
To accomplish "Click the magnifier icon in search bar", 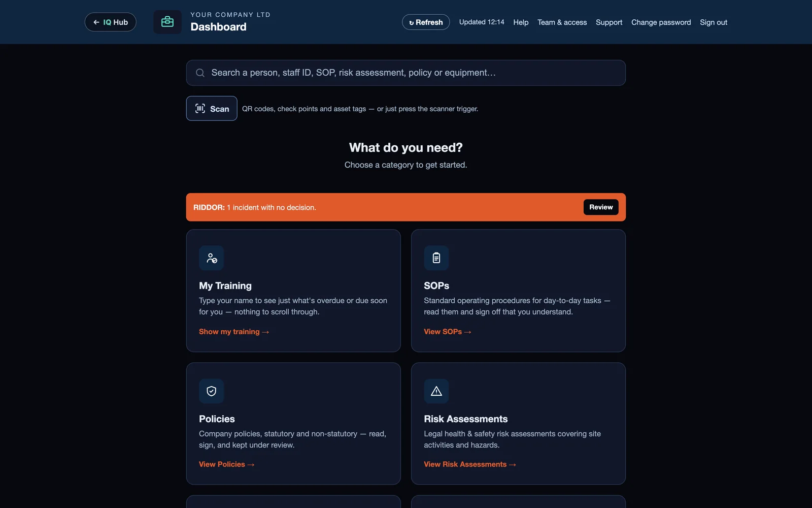I will (200, 73).
